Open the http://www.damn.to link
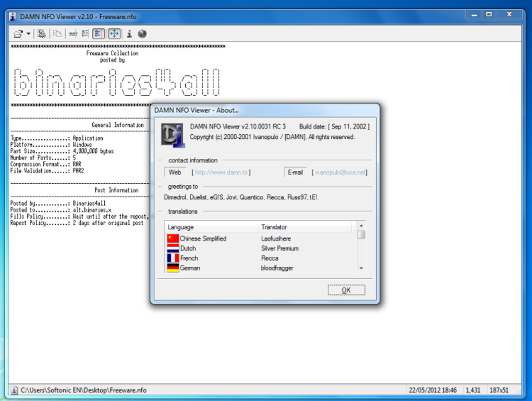The height and width of the screenshot is (401, 532). click(x=221, y=172)
